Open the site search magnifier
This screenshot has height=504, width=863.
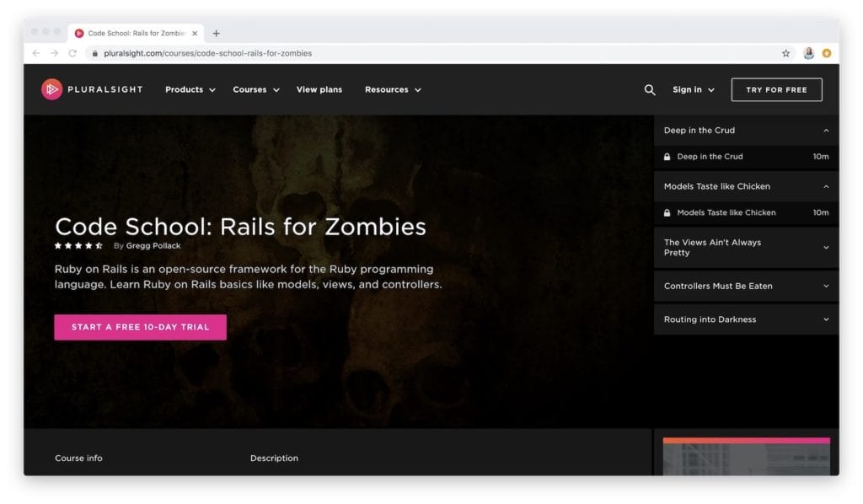650,89
